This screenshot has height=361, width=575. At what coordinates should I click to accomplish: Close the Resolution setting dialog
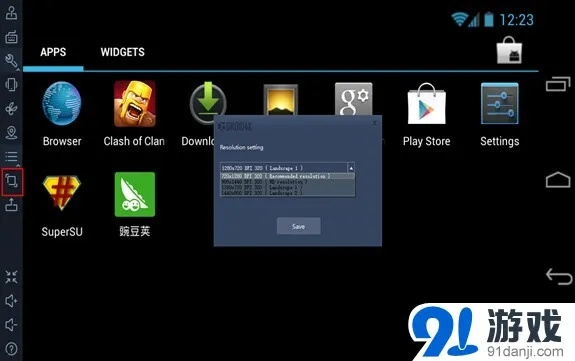[374, 123]
